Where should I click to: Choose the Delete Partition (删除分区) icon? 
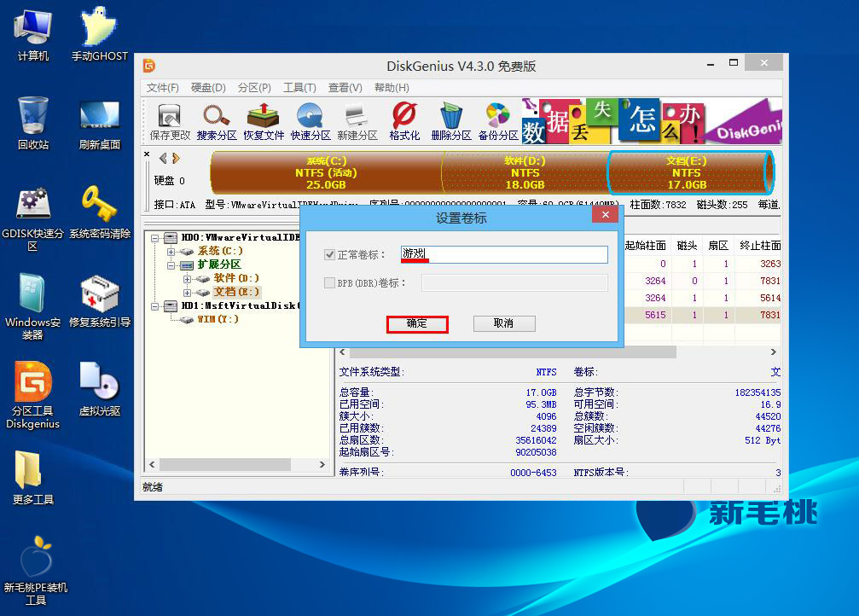[451, 121]
